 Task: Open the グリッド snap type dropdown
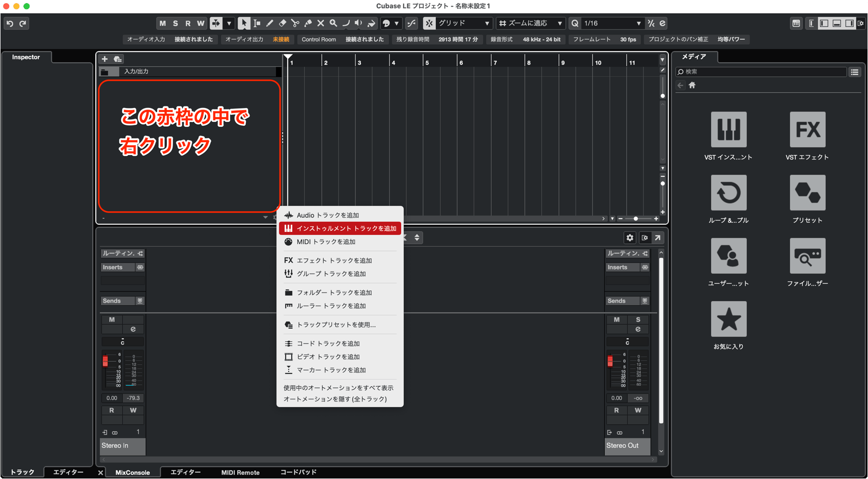tap(464, 23)
